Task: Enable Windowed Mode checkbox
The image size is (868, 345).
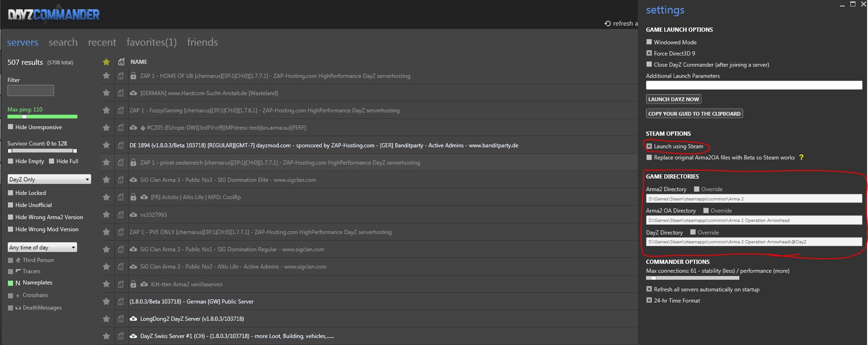Action: click(x=649, y=42)
